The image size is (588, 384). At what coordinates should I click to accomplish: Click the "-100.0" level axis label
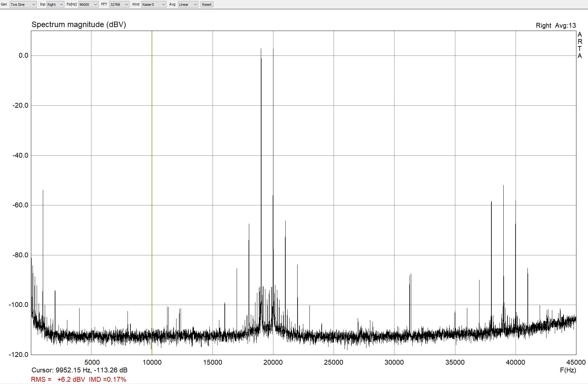(19, 305)
